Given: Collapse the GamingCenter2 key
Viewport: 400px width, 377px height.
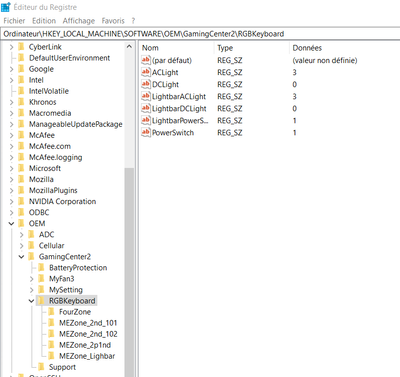Looking at the screenshot, I should pyautogui.click(x=21, y=257).
